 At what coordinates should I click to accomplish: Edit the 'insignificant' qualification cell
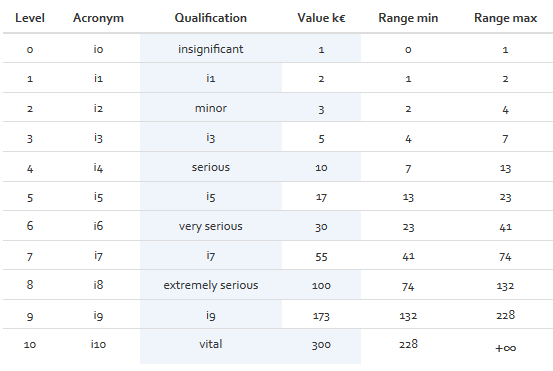point(211,49)
